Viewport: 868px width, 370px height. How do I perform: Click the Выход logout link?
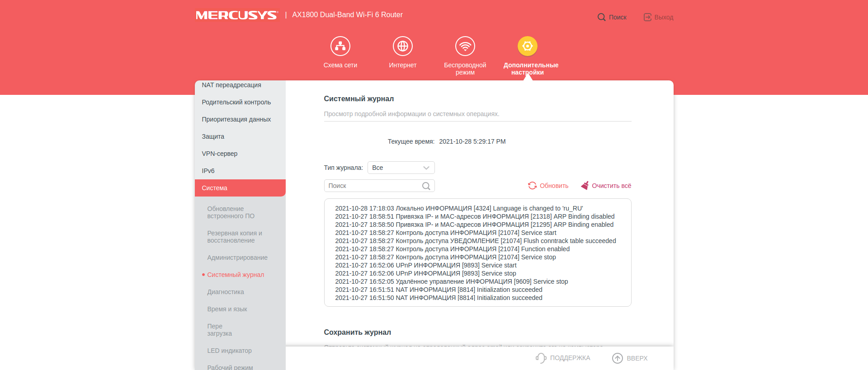pos(658,17)
